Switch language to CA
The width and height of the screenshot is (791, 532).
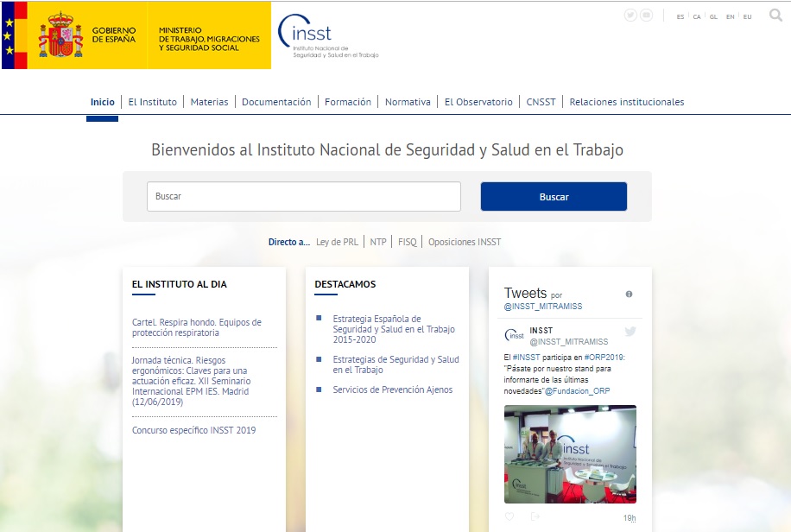(697, 16)
